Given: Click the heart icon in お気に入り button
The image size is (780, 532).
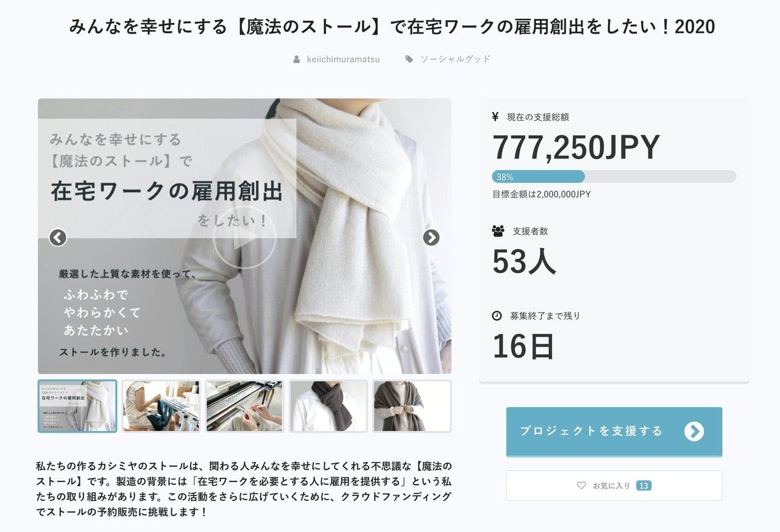Looking at the screenshot, I should click(581, 486).
